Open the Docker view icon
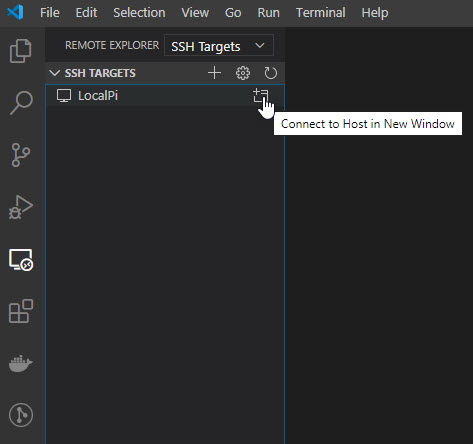 [x=21, y=364]
